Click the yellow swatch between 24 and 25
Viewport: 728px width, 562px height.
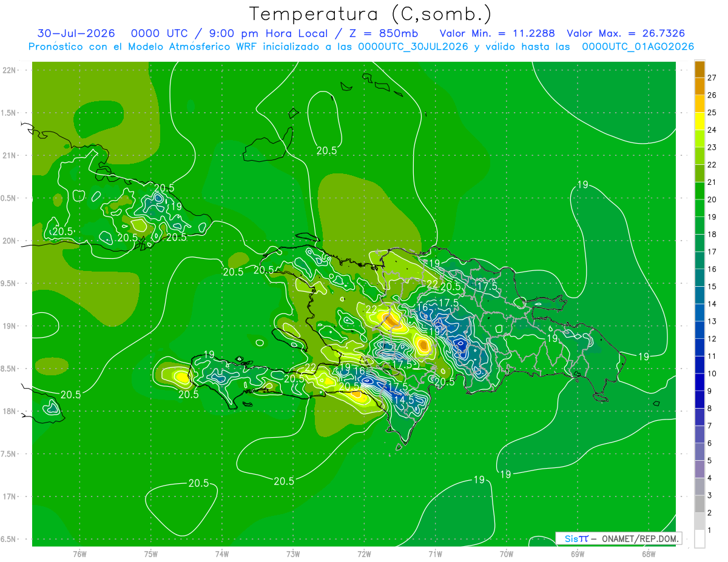click(x=699, y=121)
